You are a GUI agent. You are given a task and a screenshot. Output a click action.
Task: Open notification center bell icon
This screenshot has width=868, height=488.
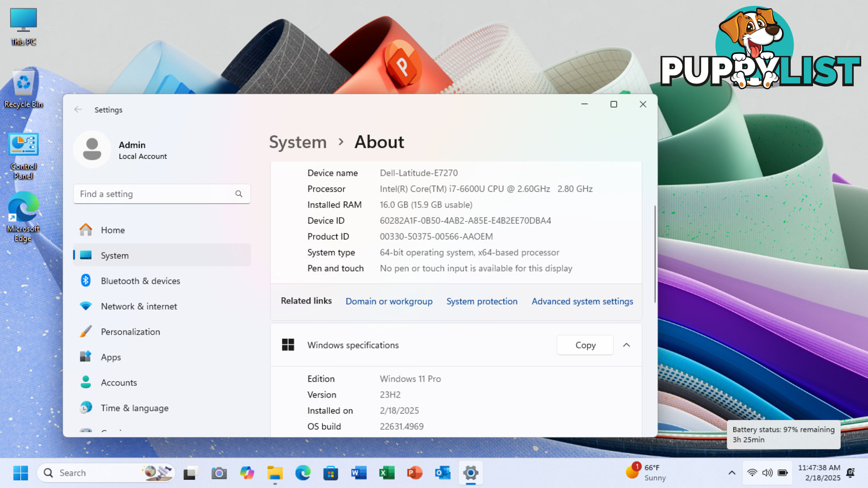(x=851, y=472)
